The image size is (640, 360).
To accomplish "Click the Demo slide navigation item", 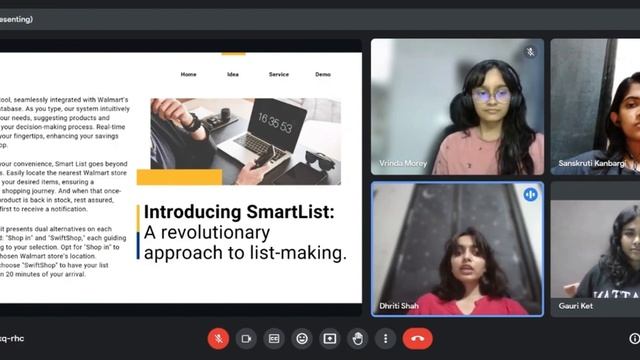I will point(323,74).
